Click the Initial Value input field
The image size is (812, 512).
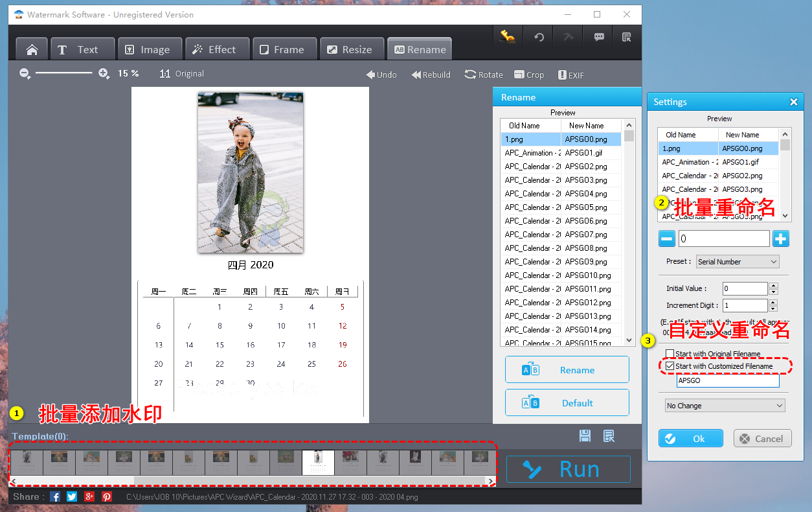point(745,288)
